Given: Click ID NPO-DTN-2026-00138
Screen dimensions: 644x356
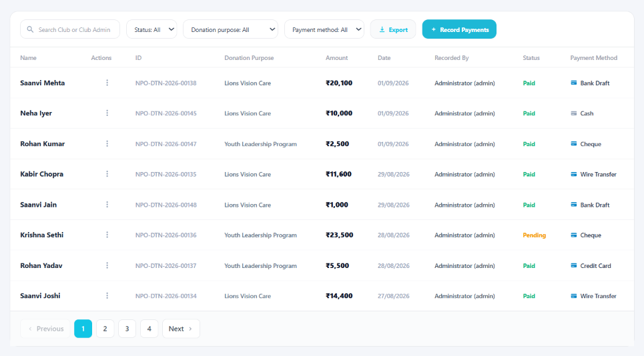Looking at the screenshot, I should pos(166,83).
